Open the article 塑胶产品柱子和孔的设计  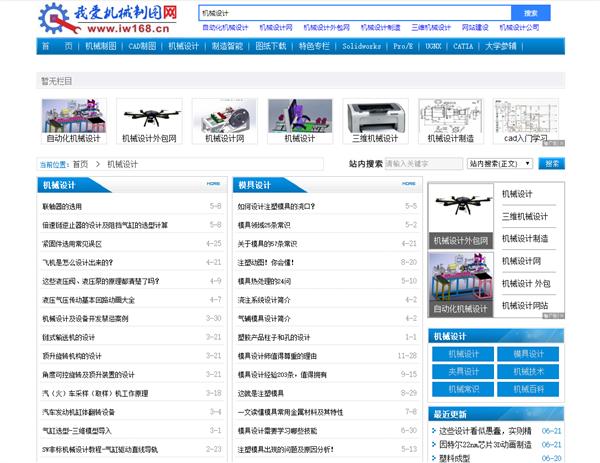[x=274, y=337]
